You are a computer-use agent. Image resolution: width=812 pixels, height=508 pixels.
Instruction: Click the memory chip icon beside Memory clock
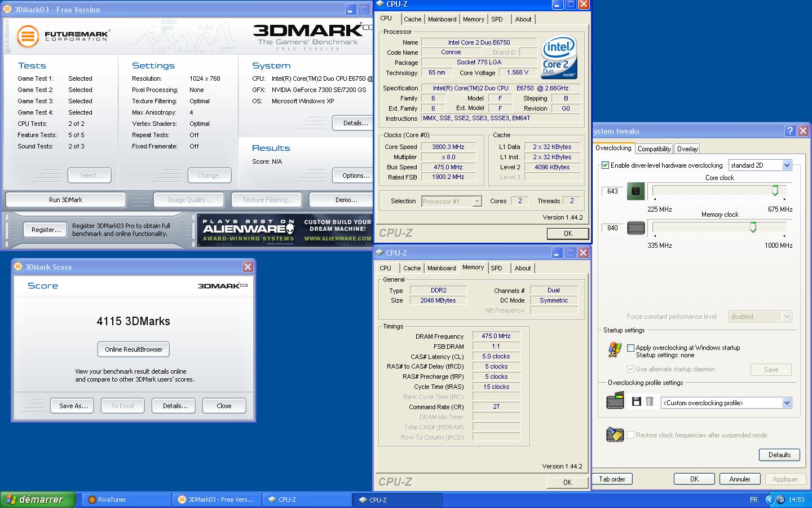click(636, 228)
